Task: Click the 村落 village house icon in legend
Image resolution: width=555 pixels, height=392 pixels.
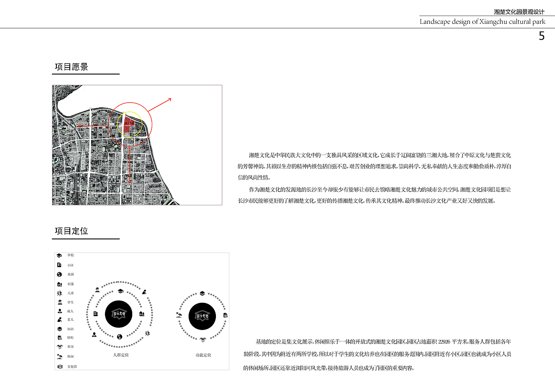Action: (59, 284)
